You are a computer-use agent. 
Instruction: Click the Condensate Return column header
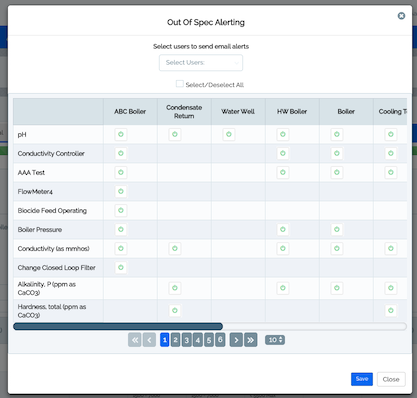184,111
